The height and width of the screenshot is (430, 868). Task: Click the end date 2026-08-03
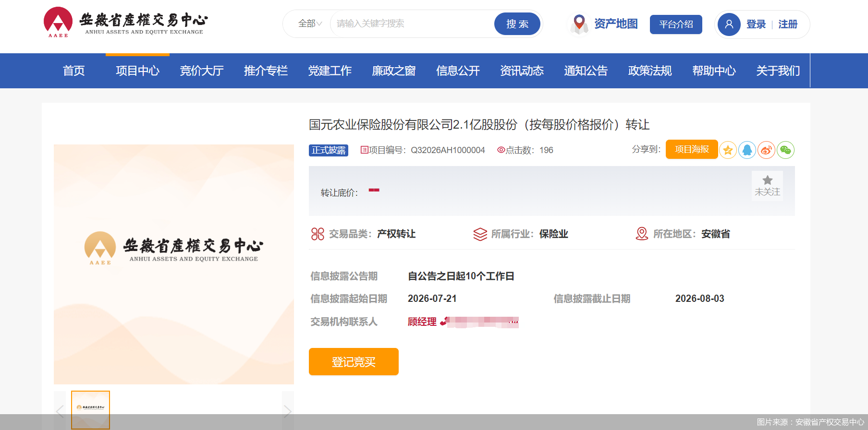(700, 299)
